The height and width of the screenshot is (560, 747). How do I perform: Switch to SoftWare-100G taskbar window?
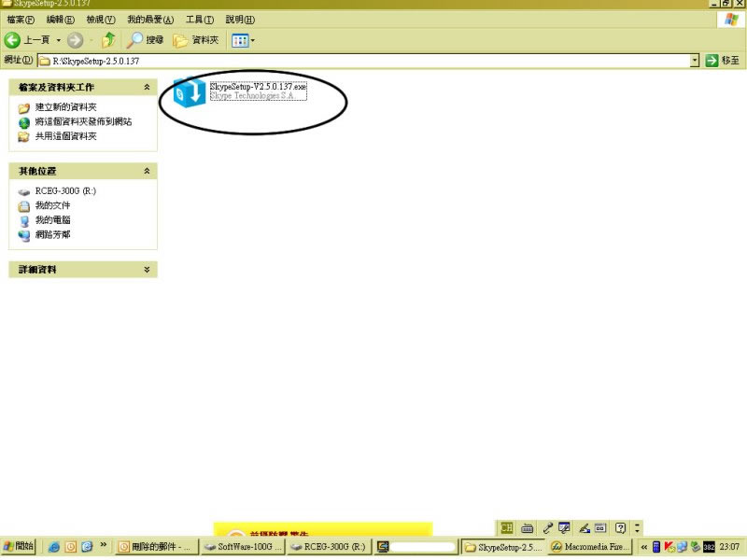click(243, 547)
